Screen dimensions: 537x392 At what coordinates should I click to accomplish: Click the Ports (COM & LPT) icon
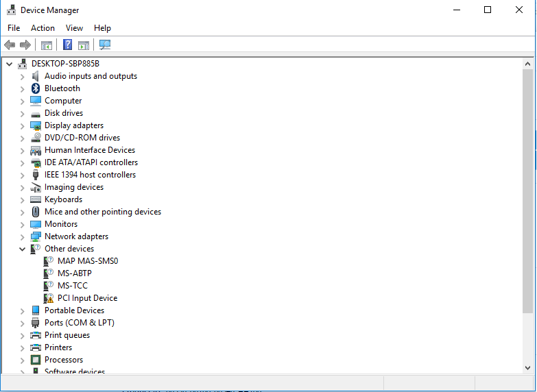[35, 323]
